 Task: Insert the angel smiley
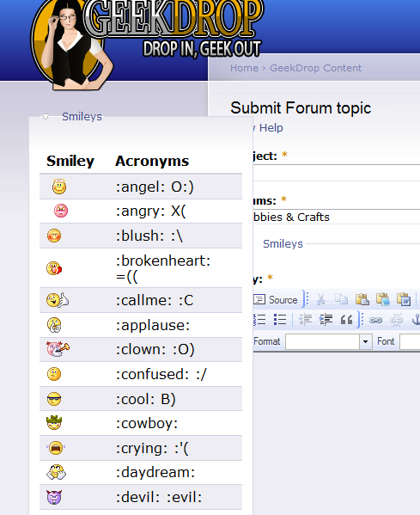[x=59, y=187]
